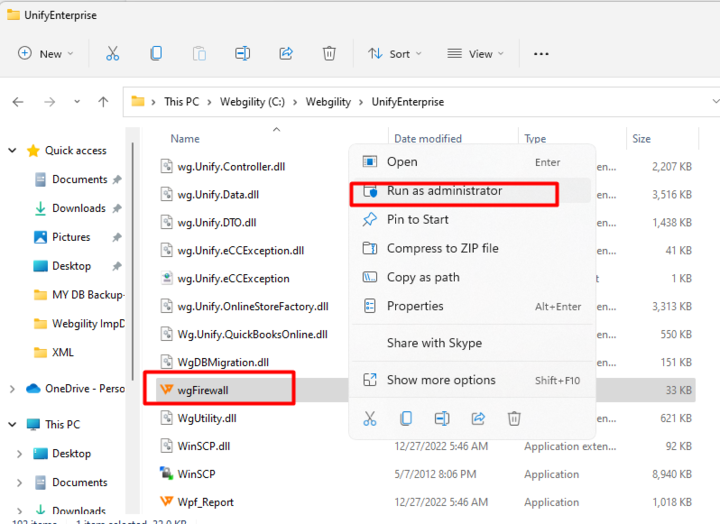Open the three-dot See more menu
The image size is (720, 524).
point(541,54)
